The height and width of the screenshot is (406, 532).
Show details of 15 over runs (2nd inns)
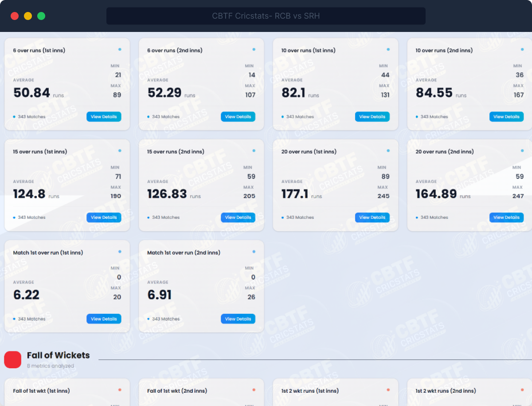click(x=238, y=217)
